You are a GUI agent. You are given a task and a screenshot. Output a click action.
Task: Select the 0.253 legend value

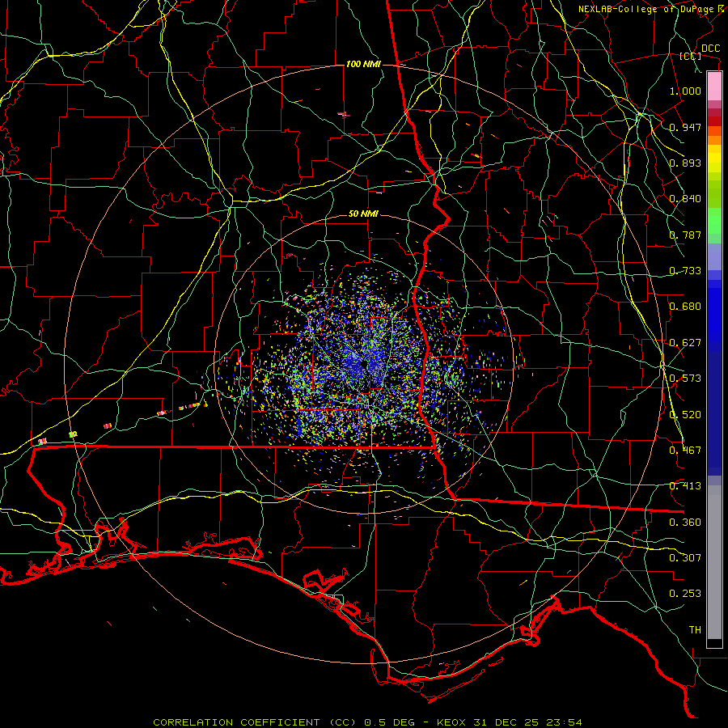point(685,594)
